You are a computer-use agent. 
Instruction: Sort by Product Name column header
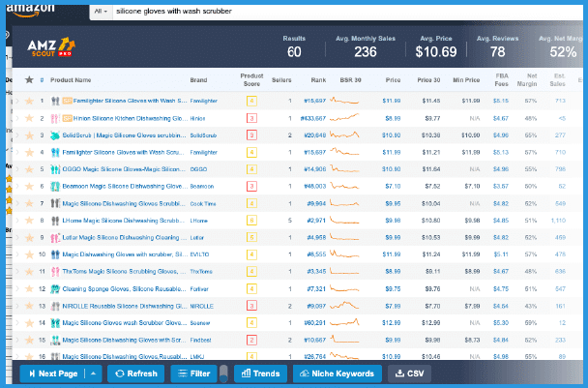[71, 80]
